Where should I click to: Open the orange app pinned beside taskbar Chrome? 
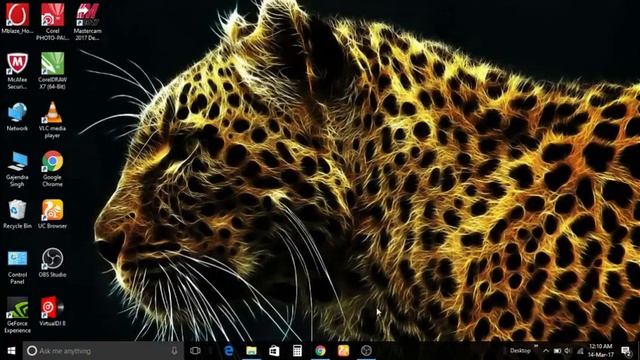pos(343,351)
